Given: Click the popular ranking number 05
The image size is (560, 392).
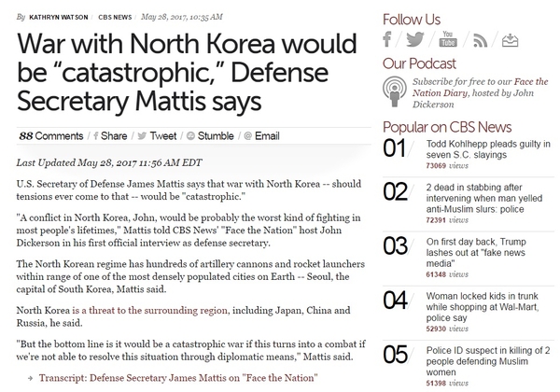Looking at the screenshot, I should coord(395,355).
